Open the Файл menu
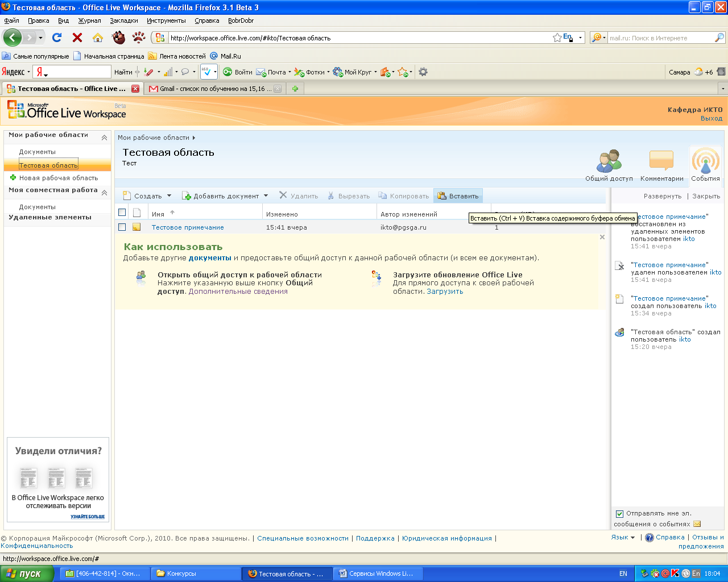This screenshot has height=582, width=728. pos(11,20)
